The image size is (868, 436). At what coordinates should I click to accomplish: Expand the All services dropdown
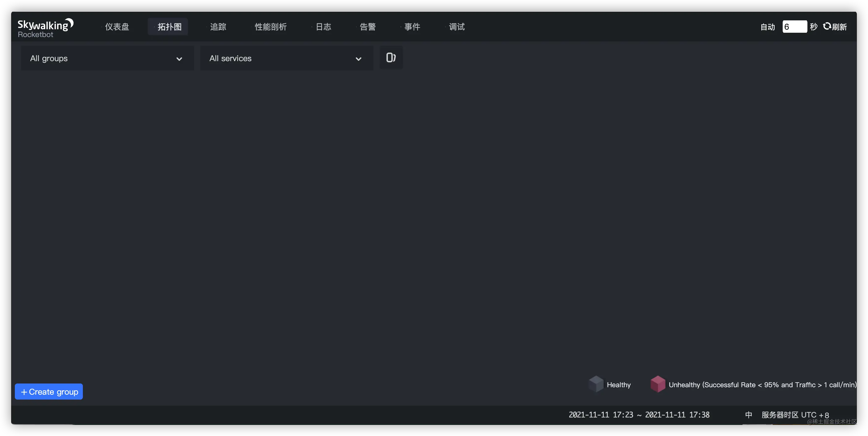point(287,58)
